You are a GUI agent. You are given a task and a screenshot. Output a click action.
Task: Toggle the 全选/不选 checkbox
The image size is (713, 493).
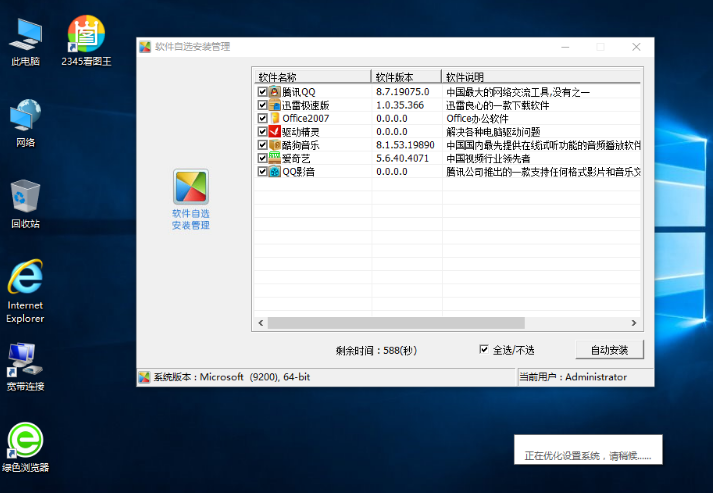484,349
